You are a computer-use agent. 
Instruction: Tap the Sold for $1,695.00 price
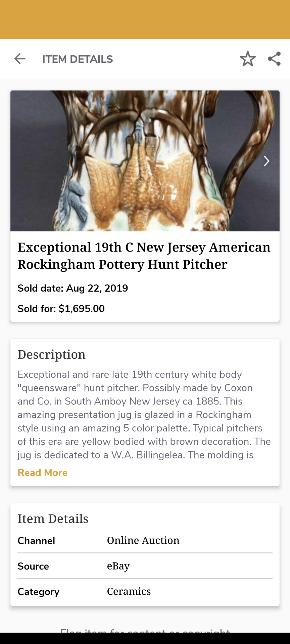point(61,309)
